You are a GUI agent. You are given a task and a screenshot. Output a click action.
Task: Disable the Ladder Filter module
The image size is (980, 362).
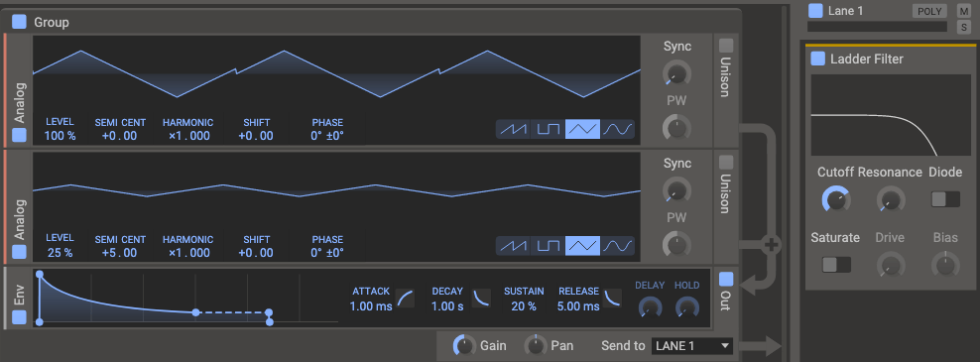click(817, 59)
